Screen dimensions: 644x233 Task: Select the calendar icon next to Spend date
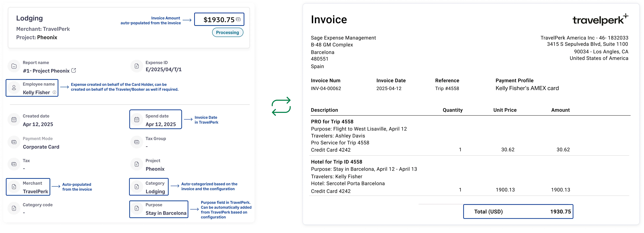[x=137, y=119]
